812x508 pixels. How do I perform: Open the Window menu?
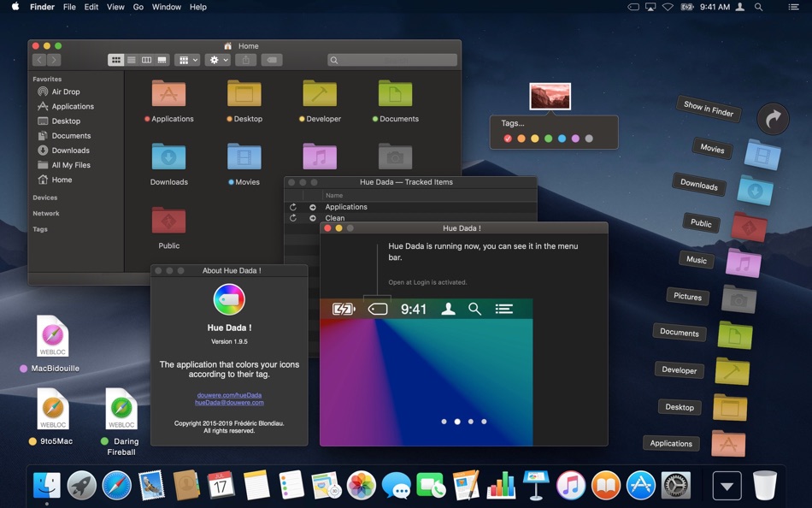click(166, 7)
